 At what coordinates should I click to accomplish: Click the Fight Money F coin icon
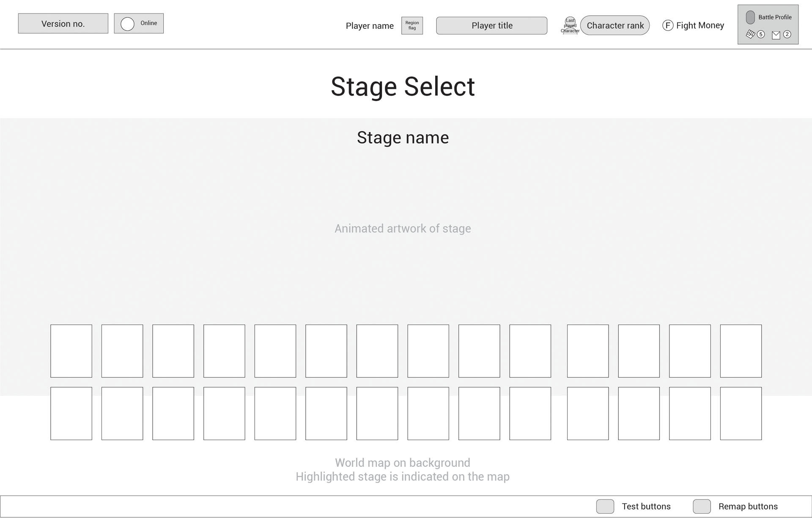[x=667, y=25]
